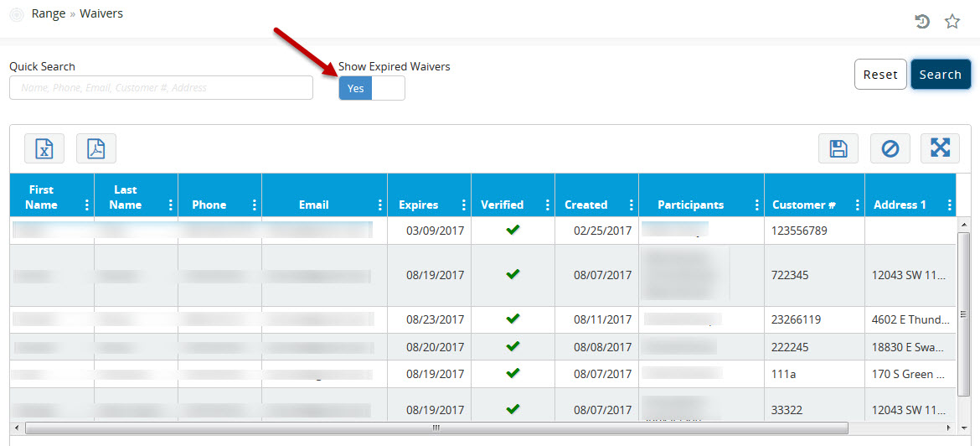Export grid to Excel icon
The height and width of the screenshot is (446, 980).
pyautogui.click(x=44, y=148)
